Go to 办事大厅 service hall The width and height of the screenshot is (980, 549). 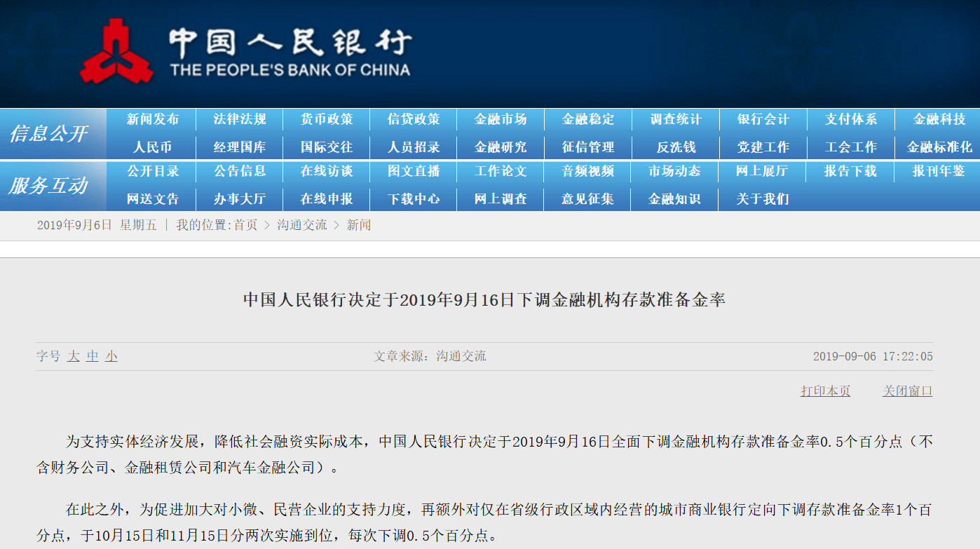point(240,199)
